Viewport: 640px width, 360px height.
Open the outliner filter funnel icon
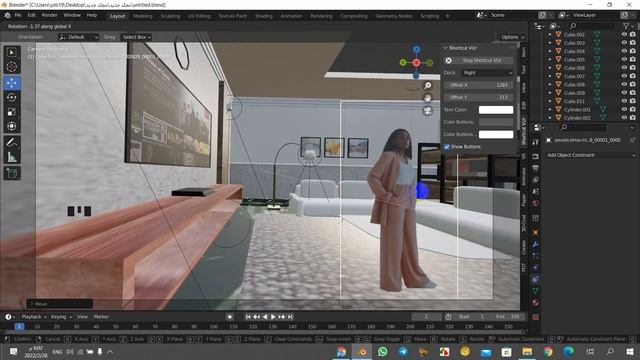click(626, 26)
